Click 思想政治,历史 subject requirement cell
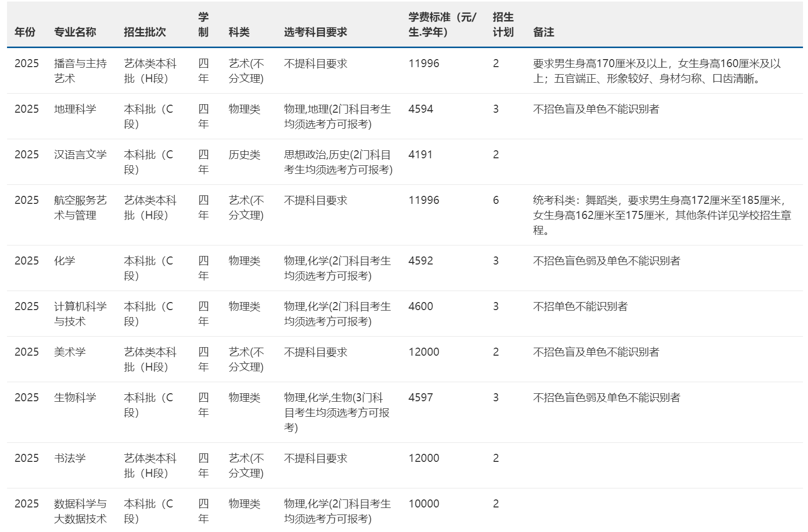This screenshot has width=808, height=532. 338,162
